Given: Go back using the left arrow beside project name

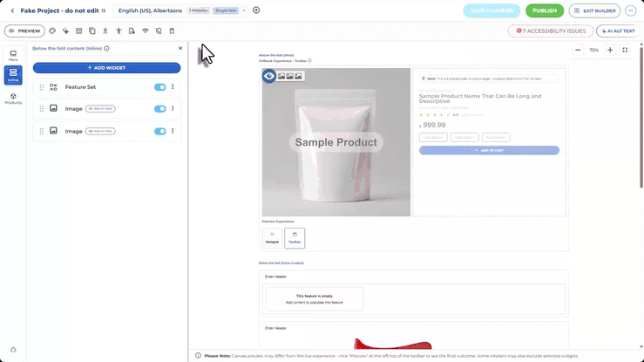Looking at the screenshot, I should (x=12, y=10).
